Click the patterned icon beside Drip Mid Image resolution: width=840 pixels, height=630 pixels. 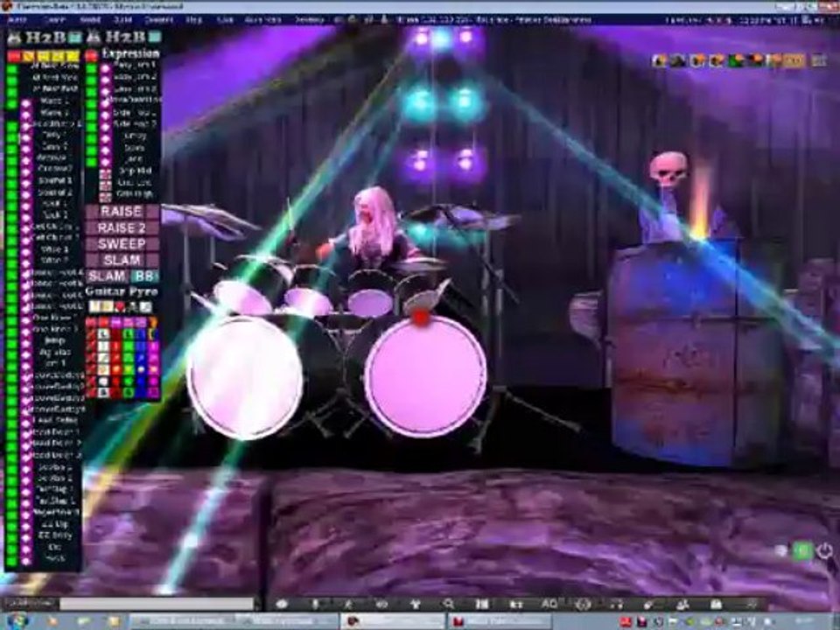pos(105,173)
